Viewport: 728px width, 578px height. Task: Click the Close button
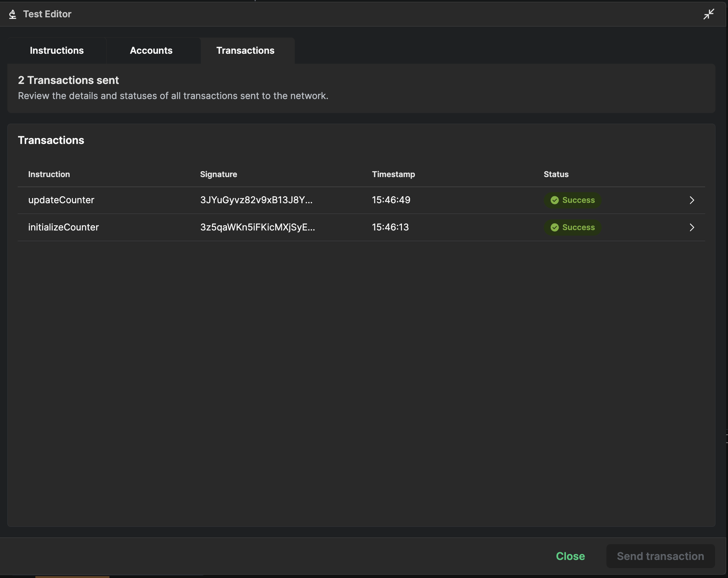tap(570, 556)
